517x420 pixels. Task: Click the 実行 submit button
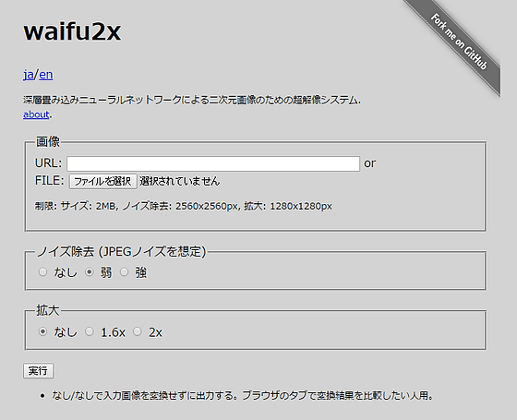pyautogui.click(x=38, y=371)
